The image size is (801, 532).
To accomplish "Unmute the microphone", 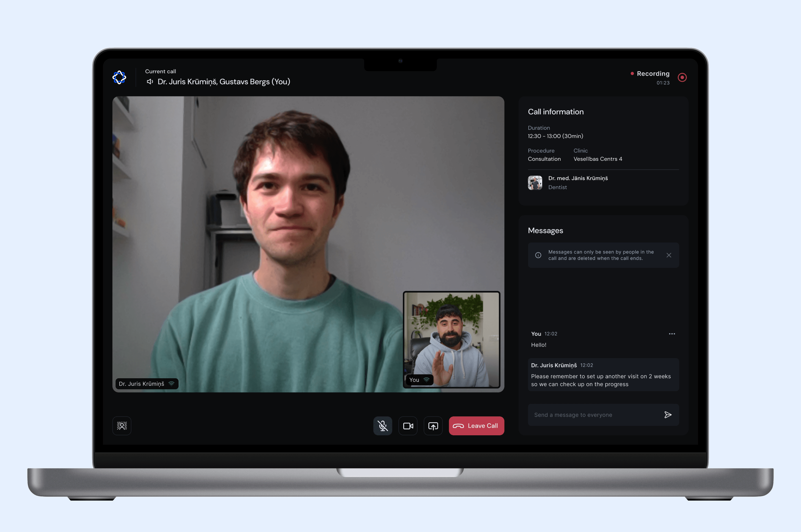I will click(x=383, y=426).
